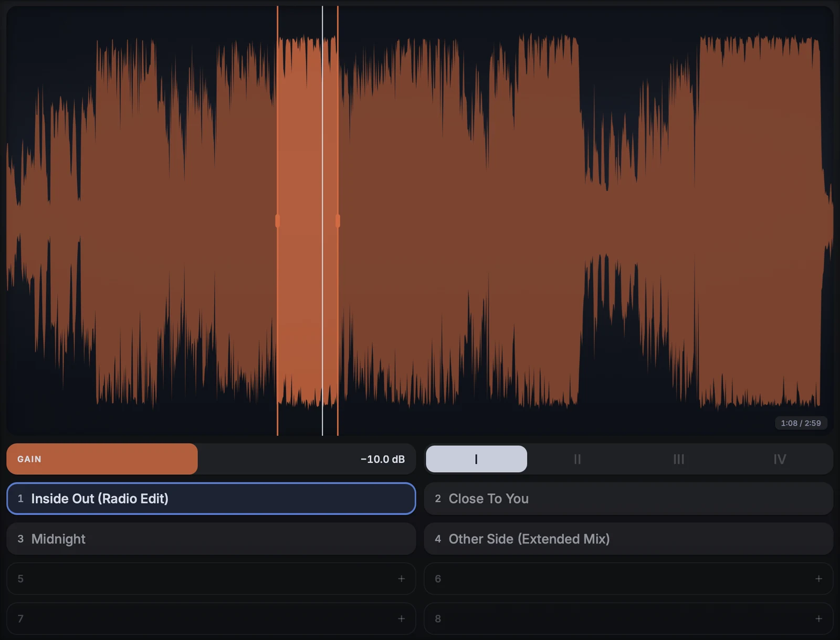Screen dimensions: 840x640
Task: Click the white playhead line
Action: [322, 221]
